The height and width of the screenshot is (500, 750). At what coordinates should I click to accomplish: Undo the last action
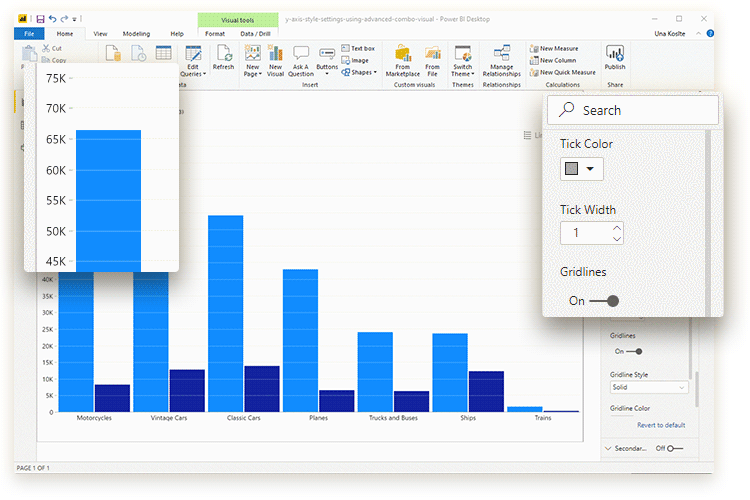53,19
